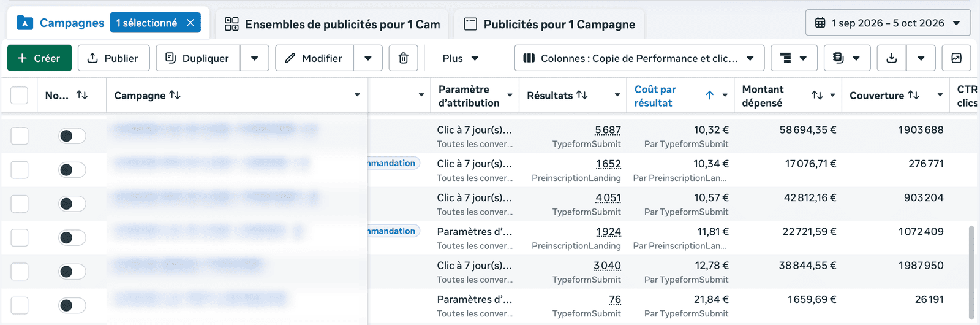Click the Modifier button
The width and height of the screenshot is (980, 325).
(314, 58)
